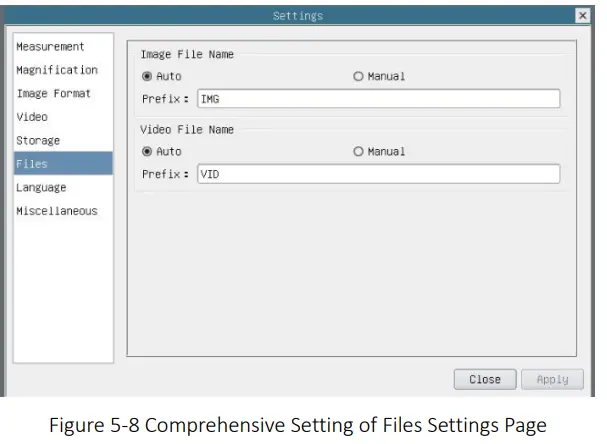Select Image Format in the sidebar
Screen dimensions: 607x444
(x=53, y=94)
